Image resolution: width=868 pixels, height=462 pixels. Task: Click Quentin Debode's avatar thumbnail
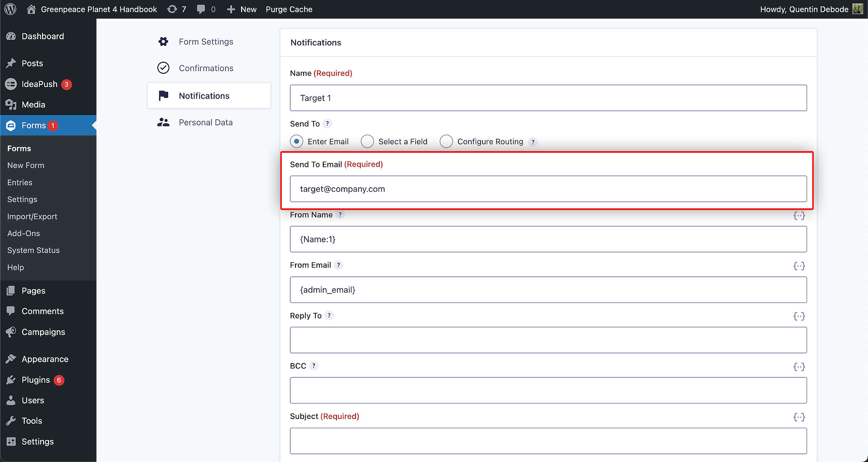coord(858,9)
